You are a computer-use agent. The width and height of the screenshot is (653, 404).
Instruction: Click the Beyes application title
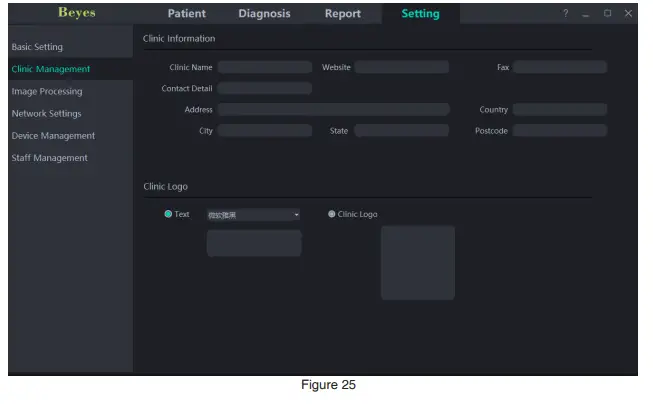point(77,12)
